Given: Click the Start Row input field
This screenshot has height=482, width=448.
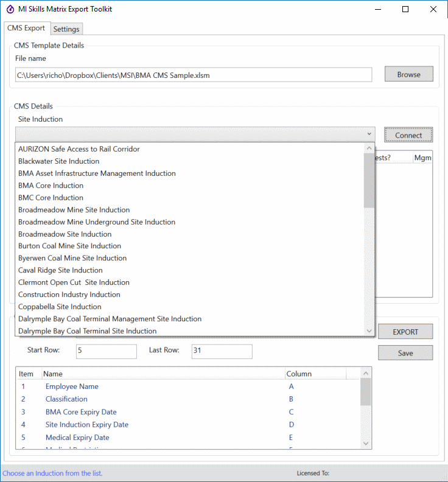Looking at the screenshot, I should [x=107, y=351].
